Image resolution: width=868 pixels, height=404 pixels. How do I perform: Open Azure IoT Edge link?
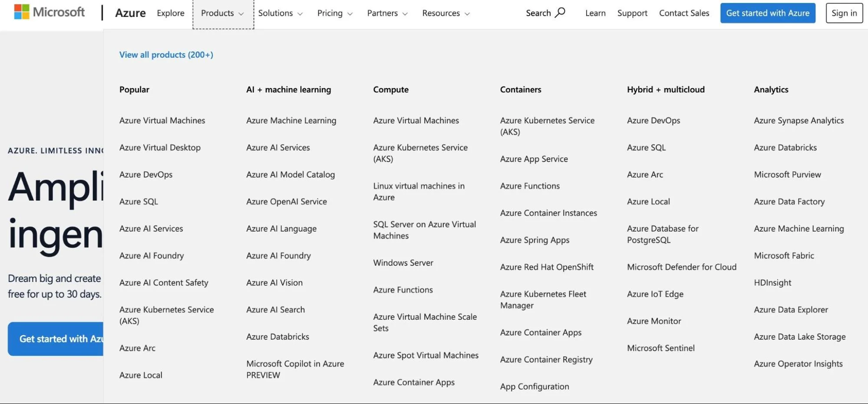point(655,294)
